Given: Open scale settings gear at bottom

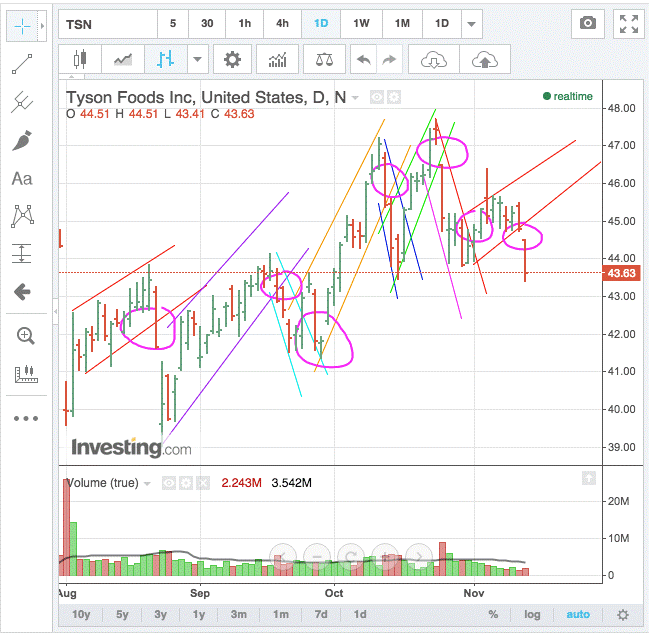Looking at the screenshot, I should 623,615.
